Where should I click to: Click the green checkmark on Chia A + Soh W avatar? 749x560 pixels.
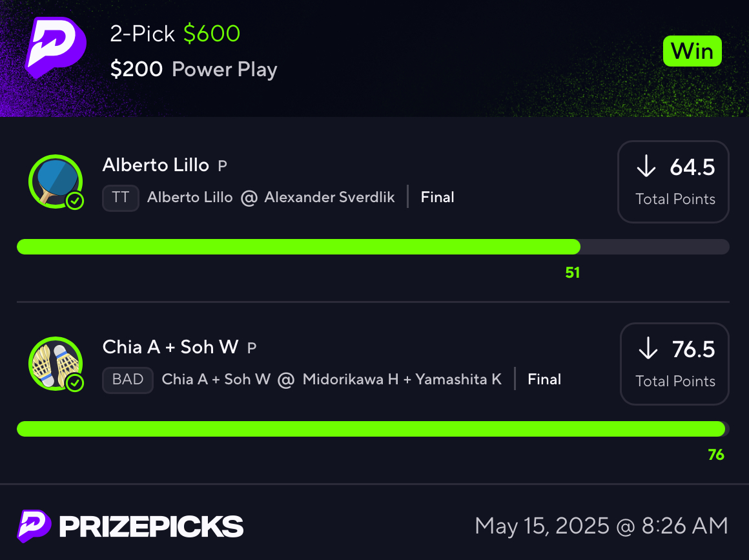pyautogui.click(x=75, y=383)
